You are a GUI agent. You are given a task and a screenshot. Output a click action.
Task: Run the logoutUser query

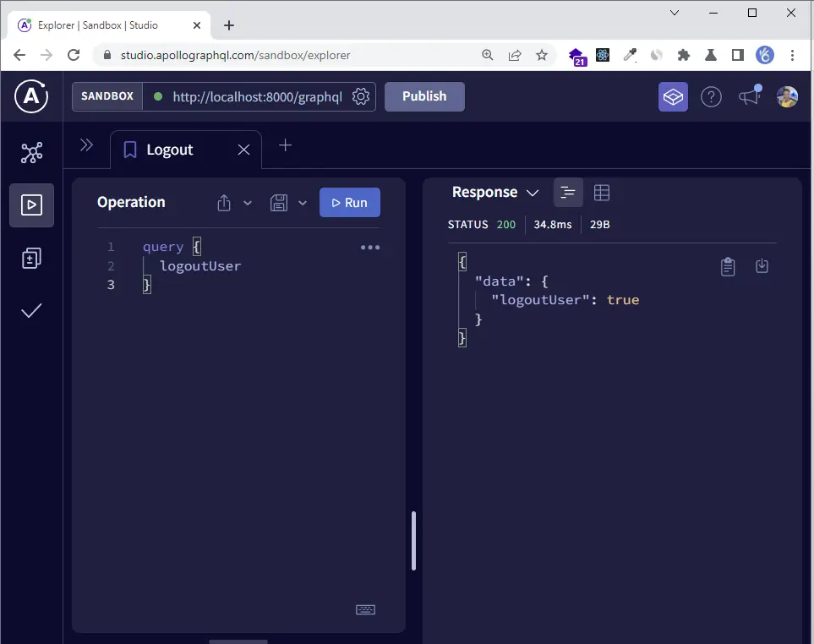point(349,202)
